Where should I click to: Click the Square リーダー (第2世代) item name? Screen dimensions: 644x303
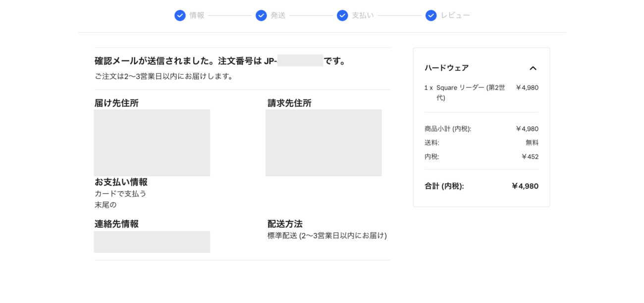471,93
